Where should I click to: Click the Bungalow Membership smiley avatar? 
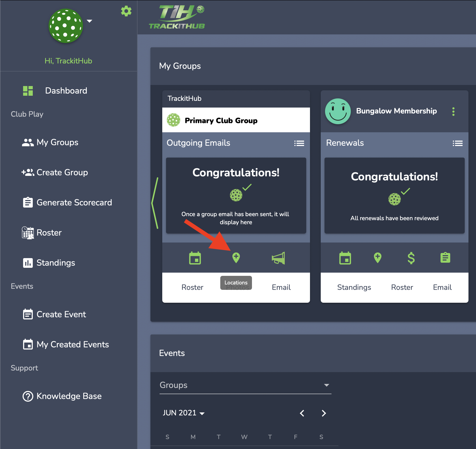pos(338,111)
